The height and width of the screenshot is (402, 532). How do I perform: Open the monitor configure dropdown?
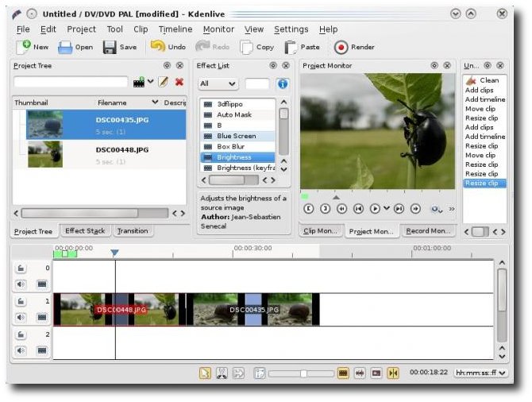pos(437,209)
